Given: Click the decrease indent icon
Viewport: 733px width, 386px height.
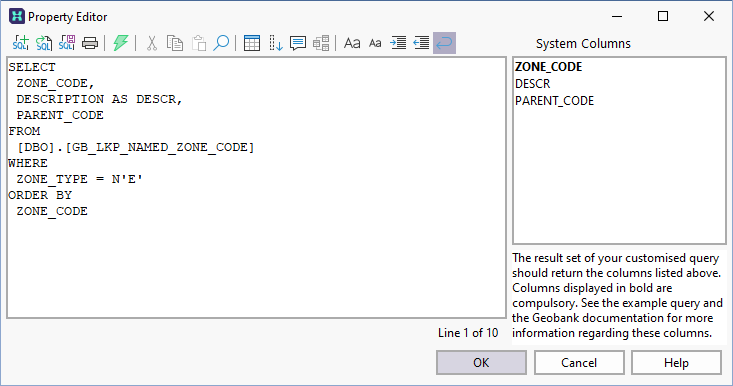Looking at the screenshot, I should 421,43.
